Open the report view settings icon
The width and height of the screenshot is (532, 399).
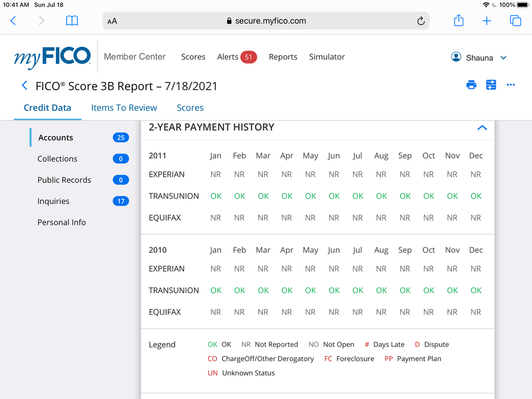coord(491,85)
